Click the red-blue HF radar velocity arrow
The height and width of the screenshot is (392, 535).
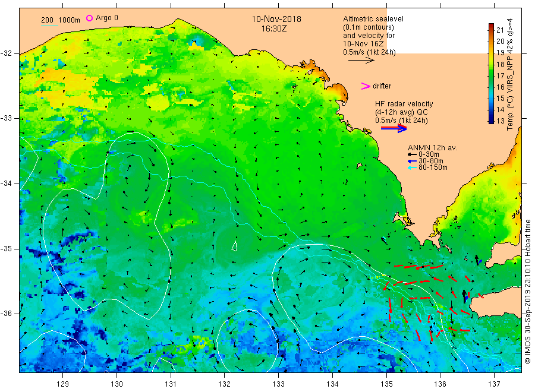394,128
